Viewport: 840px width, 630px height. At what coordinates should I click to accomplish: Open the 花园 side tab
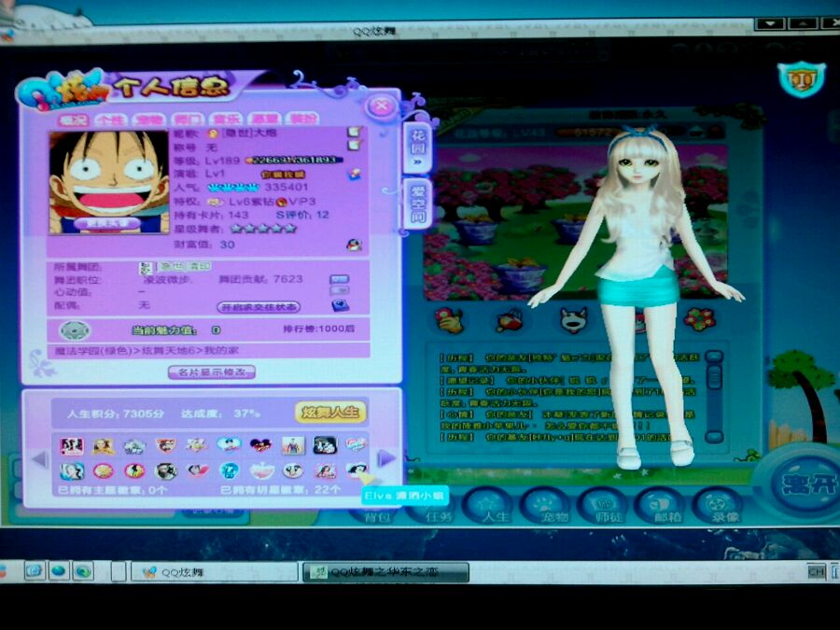tap(418, 147)
